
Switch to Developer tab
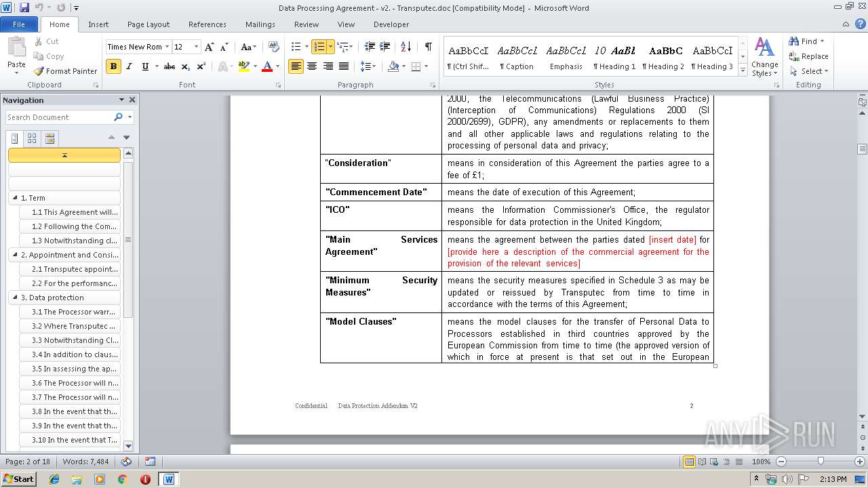pos(391,24)
